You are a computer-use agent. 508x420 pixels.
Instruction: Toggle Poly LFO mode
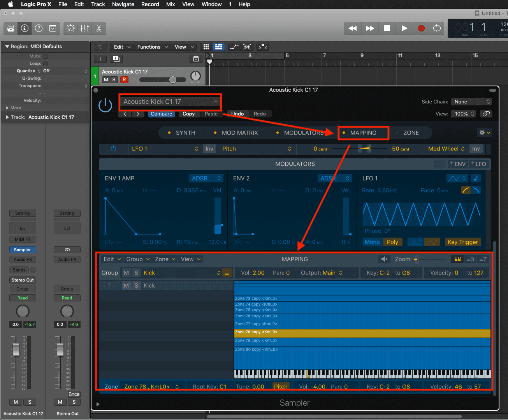(392, 242)
